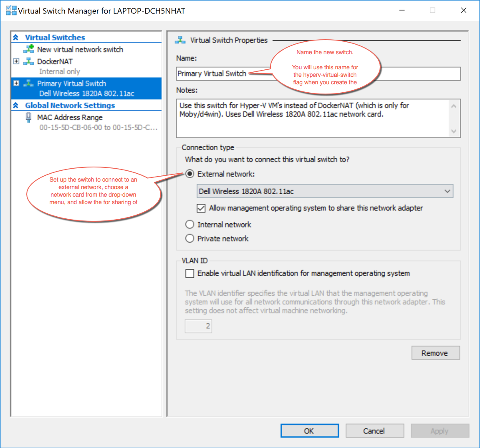Viewport: 480px width, 448px height.
Task: Click the double chevron beside Virtual Switches
Action: coord(15,37)
